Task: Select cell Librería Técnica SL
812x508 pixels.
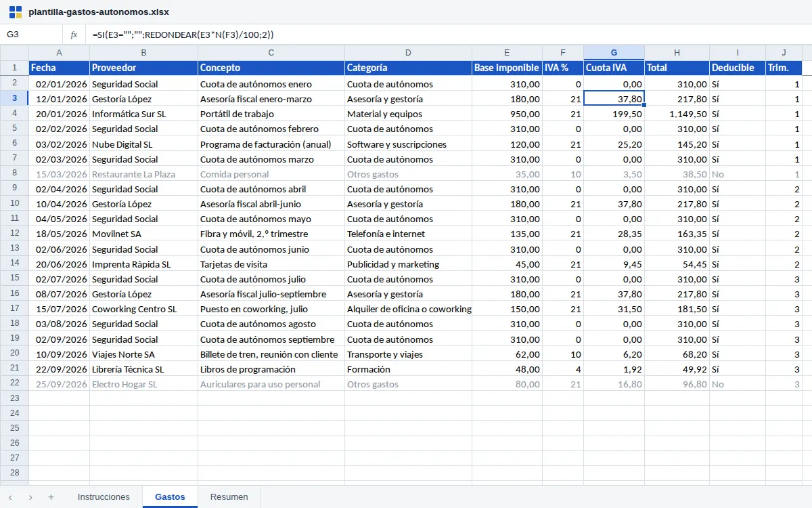Action: point(144,369)
